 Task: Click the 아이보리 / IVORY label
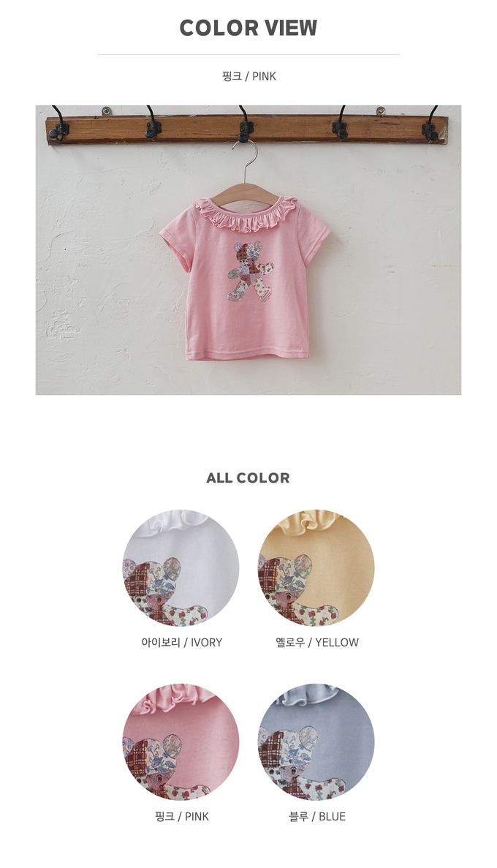(x=181, y=642)
